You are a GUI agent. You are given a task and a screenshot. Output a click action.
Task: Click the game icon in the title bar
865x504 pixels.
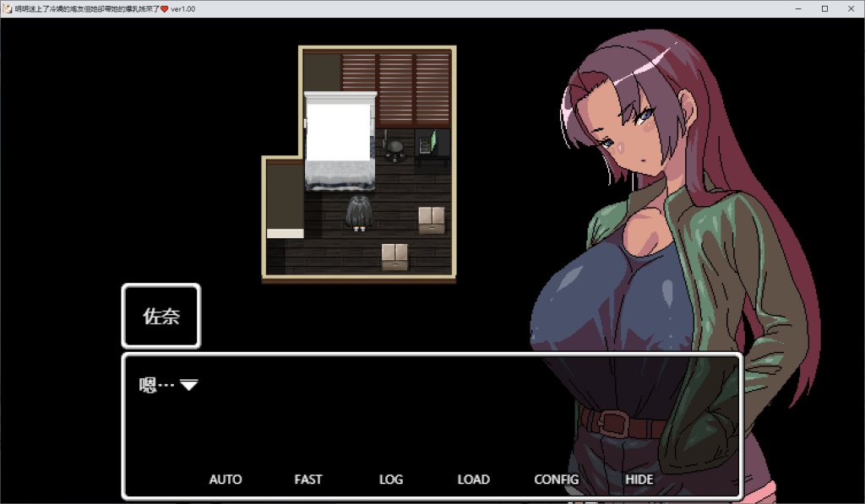(8, 8)
